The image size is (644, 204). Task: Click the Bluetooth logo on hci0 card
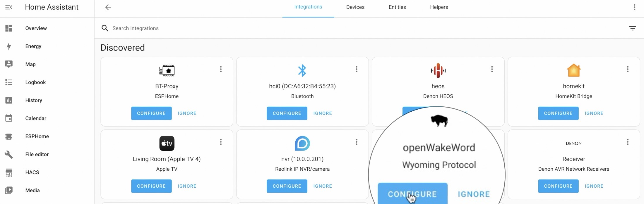(302, 70)
